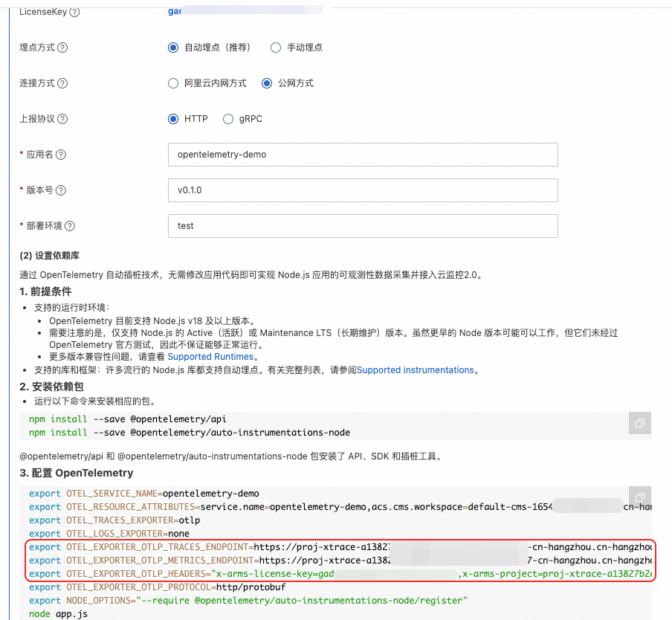672x620 pixels.
Task: Open the Supported Runtimes link
Action: [210, 357]
